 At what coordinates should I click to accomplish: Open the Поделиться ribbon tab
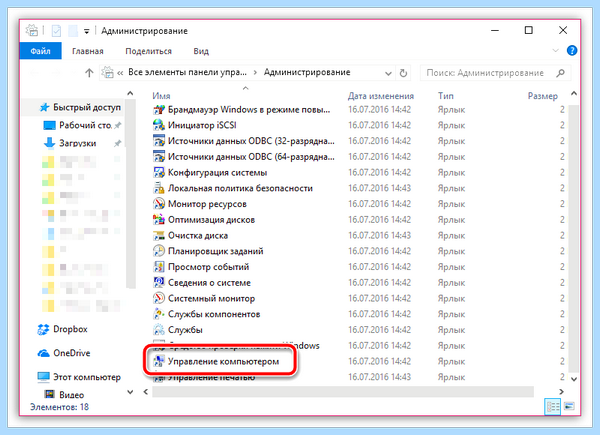pos(148,51)
